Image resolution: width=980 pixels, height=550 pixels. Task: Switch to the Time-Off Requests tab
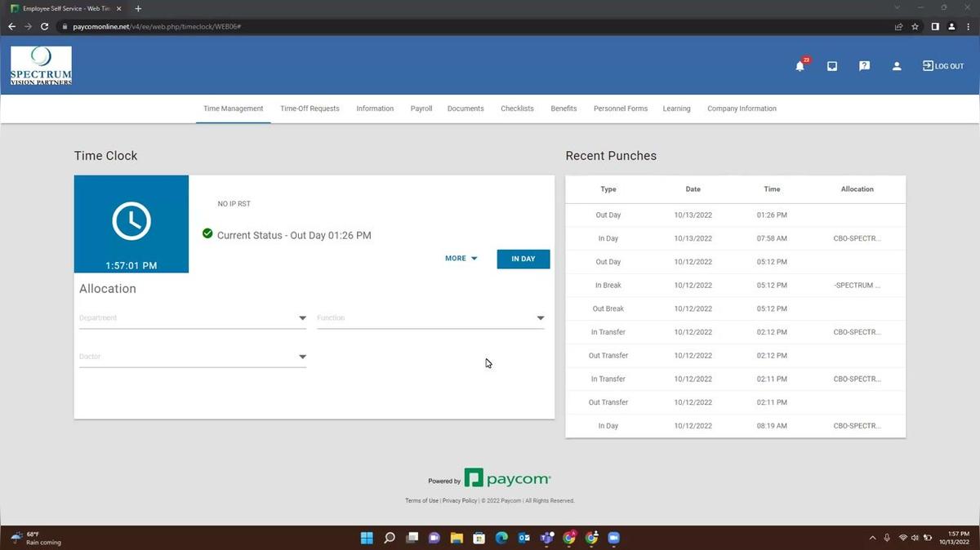(310, 109)
